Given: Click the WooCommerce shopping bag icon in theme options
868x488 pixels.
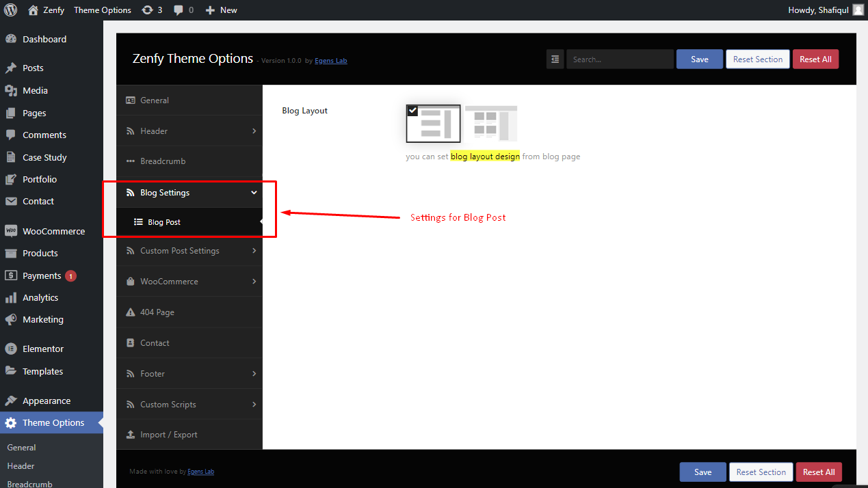Looking at the screenshot, I should (x=131, y=282).
